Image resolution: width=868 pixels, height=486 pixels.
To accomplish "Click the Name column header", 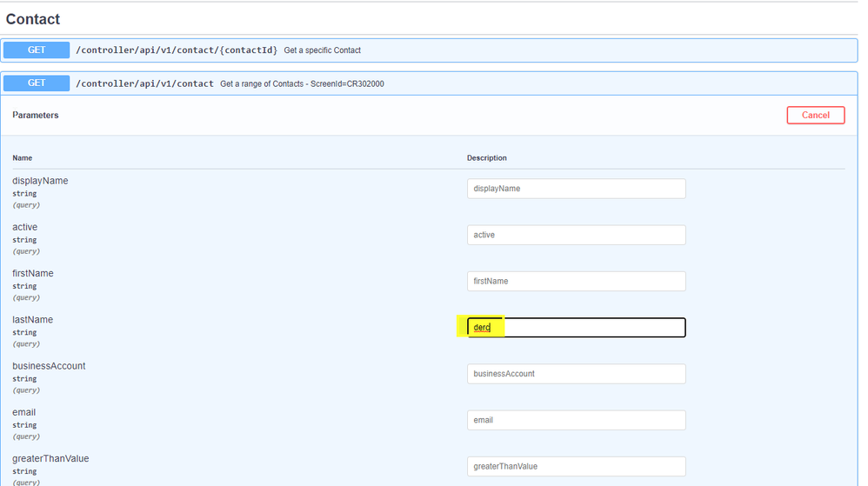I will point(22,158).
